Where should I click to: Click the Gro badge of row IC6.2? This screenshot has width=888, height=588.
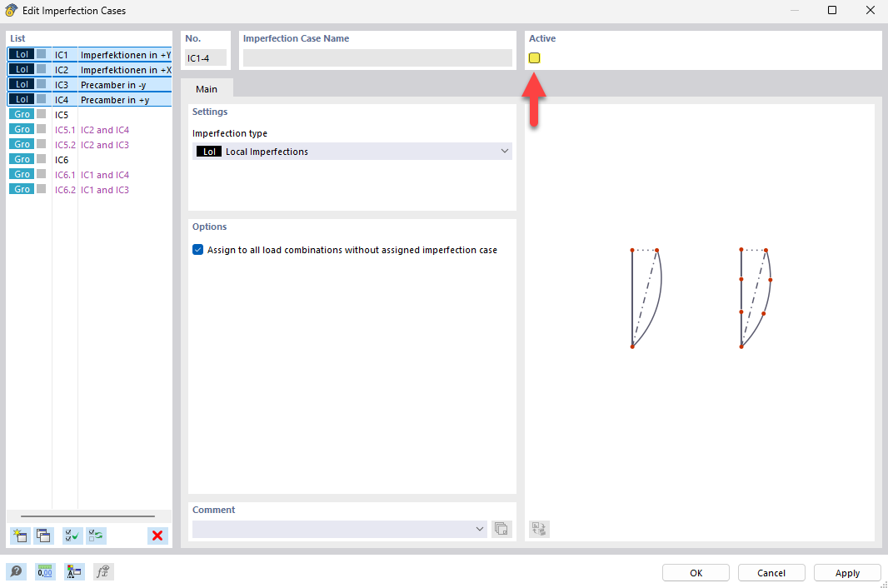22,189
